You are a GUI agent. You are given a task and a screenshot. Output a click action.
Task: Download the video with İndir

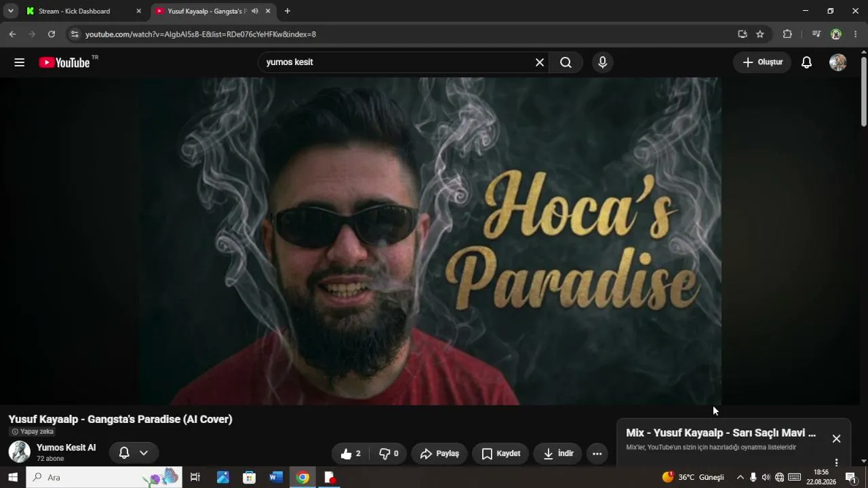point(558,453)
